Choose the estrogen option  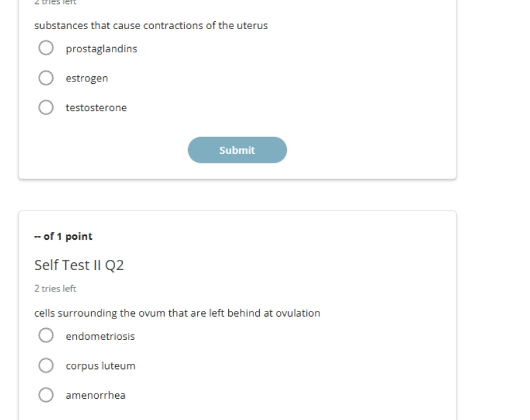(46, 78)
